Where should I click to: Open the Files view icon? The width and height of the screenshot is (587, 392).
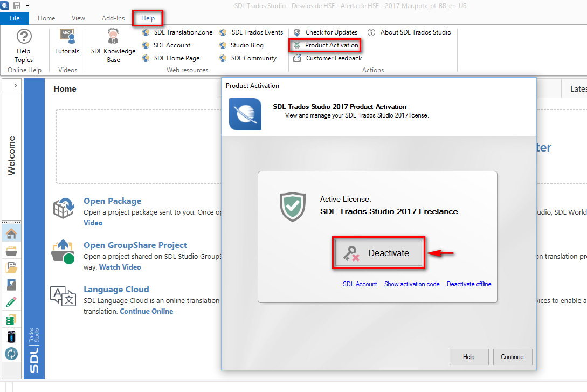coord(12,267)
